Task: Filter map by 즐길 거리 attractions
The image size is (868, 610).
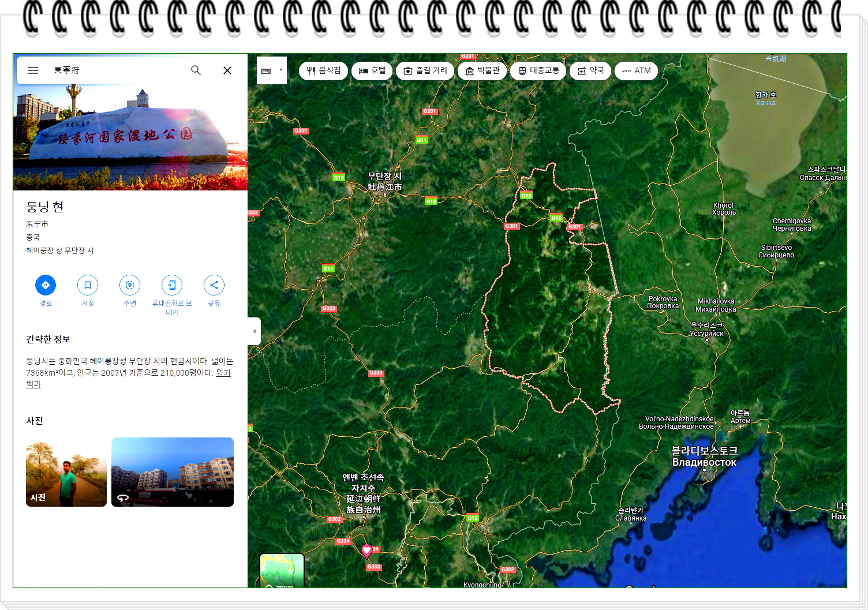Action: [x=425, y=71]
